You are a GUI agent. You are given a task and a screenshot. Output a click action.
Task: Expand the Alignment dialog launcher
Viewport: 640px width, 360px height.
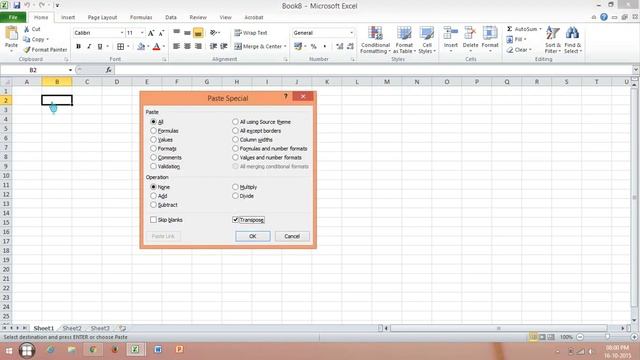(x=285, y=60)
